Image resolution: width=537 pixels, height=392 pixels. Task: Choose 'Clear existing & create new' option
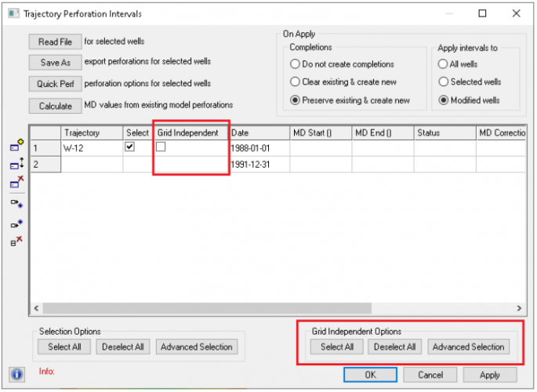[296, 82]
